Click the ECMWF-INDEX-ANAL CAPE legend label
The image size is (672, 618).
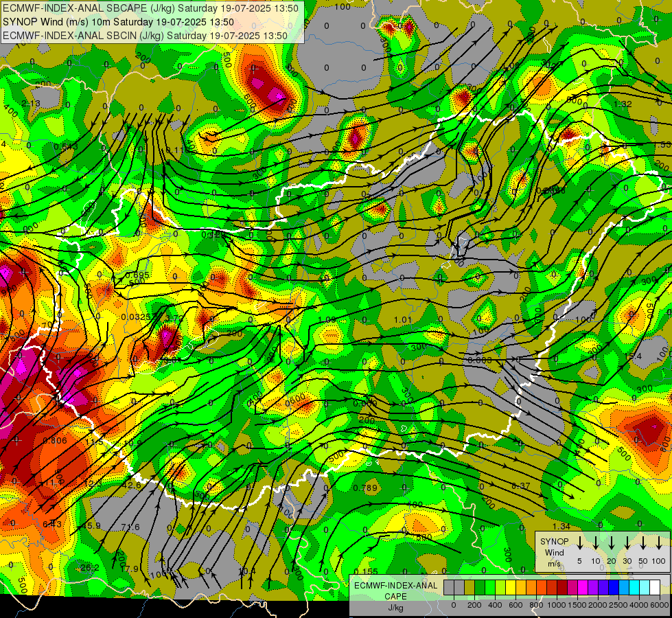click(395, 591)
